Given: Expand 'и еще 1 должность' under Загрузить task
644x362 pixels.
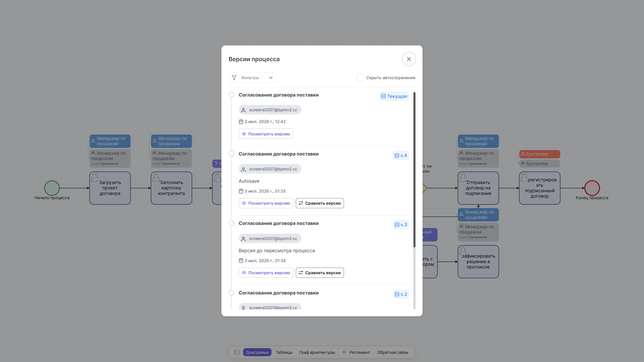Looking at the screenshot, I should pos(105,164).
